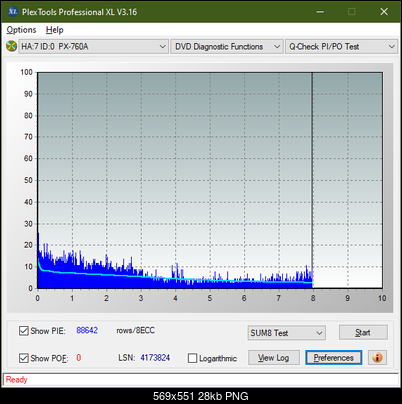The height and width of the screenshot is (404, 402).
Task: Open the Help menu
Action: click(55, 30)
